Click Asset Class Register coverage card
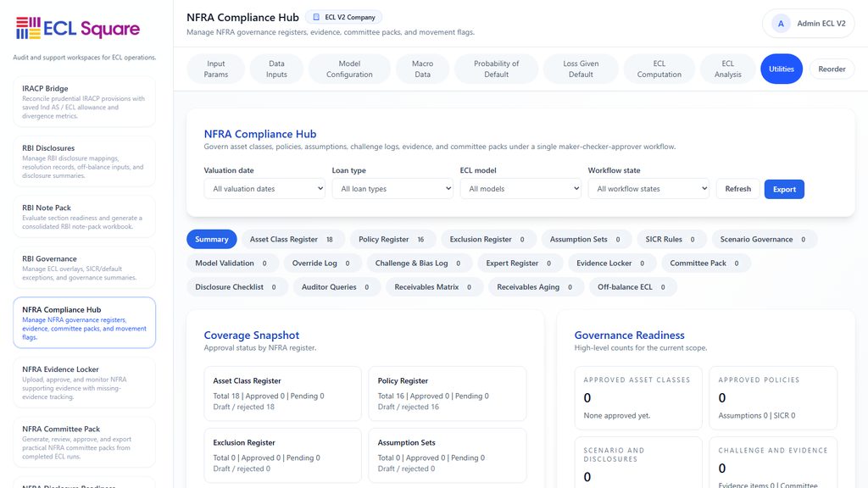Viewport: 868px width, 488px height. pyautogui.click(x=282, y=393)
